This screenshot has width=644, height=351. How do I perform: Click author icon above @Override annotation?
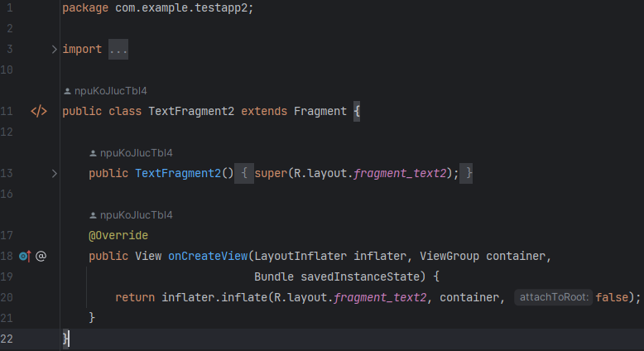(93, 215)
